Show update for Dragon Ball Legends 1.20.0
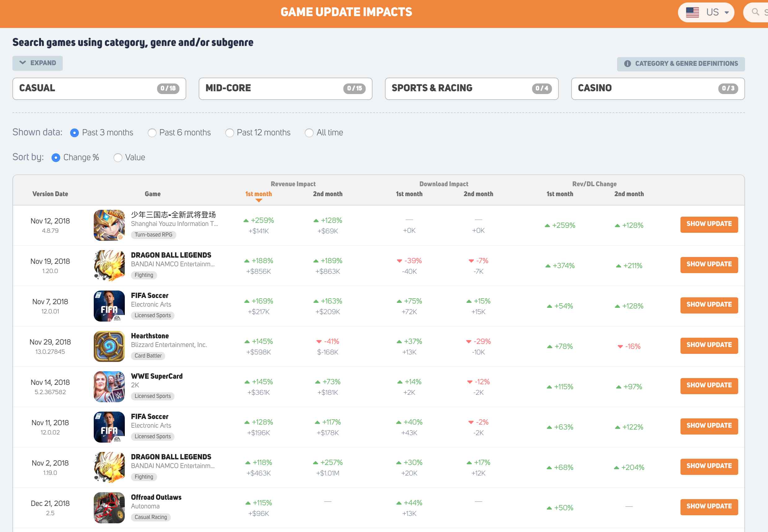 709,265
